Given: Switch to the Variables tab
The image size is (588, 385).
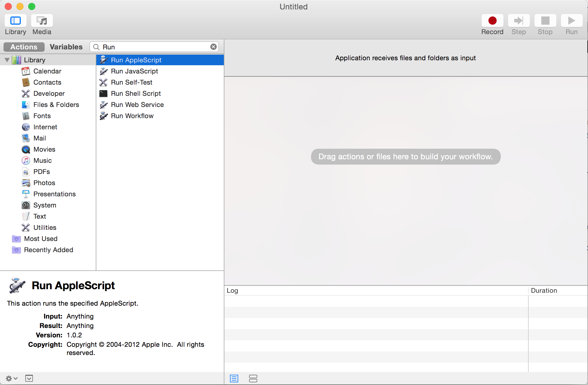Looking at the screenshot, I should [66, 47].
